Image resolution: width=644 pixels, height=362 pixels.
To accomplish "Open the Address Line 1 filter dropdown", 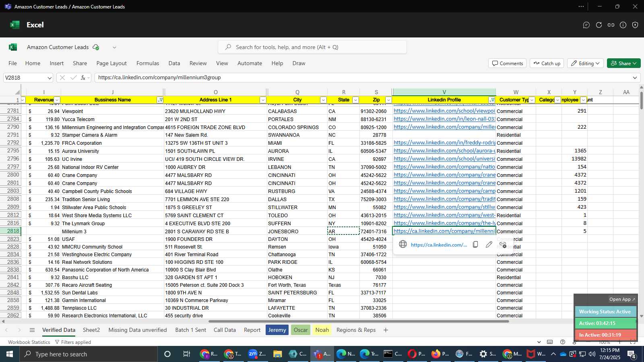I will pyautogui.click(x=263, y=100).
